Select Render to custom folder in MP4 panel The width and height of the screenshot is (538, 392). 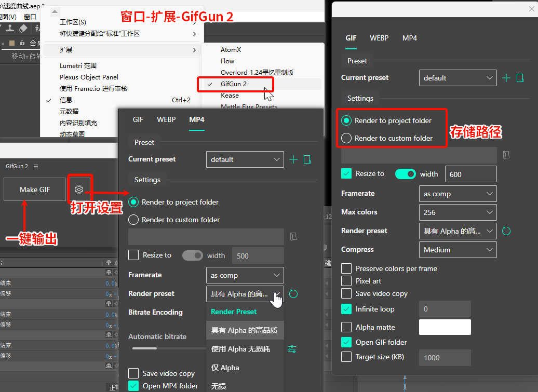click(x=133, y=220)
